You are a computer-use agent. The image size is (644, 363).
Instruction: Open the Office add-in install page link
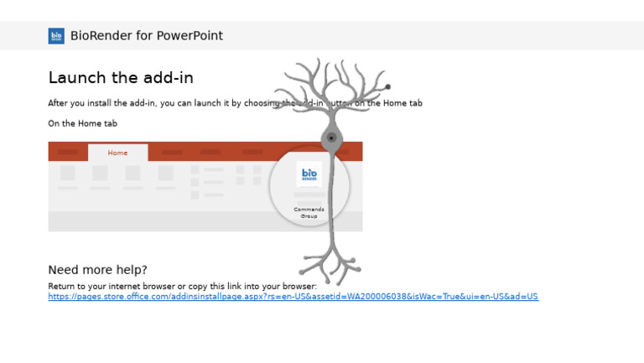coord(293,297)
